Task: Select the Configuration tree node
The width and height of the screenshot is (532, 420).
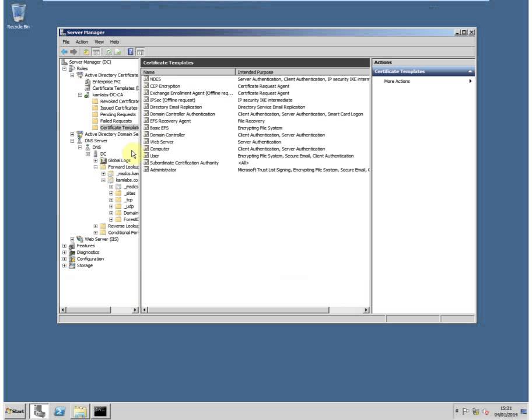Action: (90, 259)
